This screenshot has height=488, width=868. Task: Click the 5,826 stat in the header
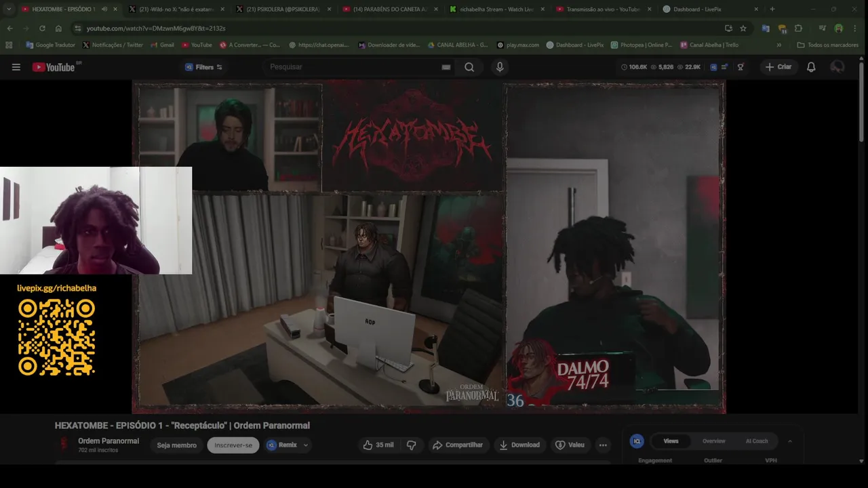click(662, 67)
